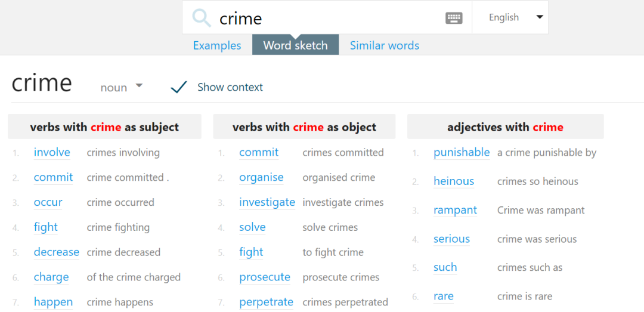The width and height of the screenshot is (644, 312).
Task: Click the magnifying glass search icon
Action: click(202, 18)
